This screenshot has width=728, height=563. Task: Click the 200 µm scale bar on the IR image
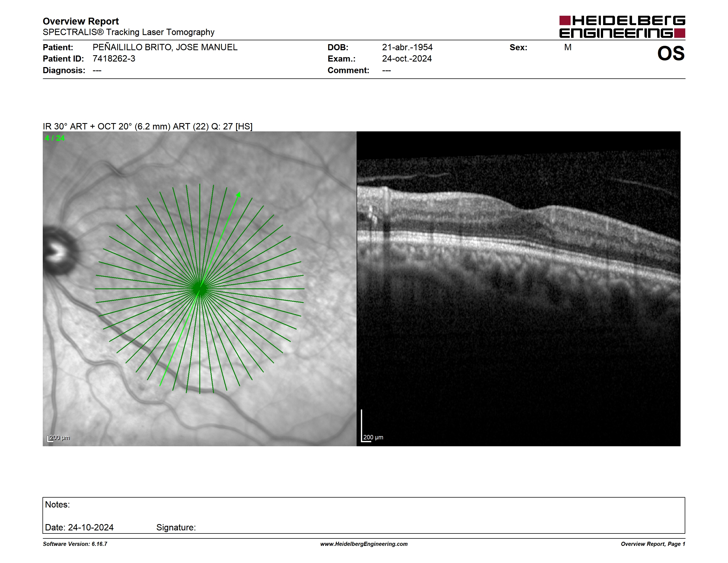point(58,438)
